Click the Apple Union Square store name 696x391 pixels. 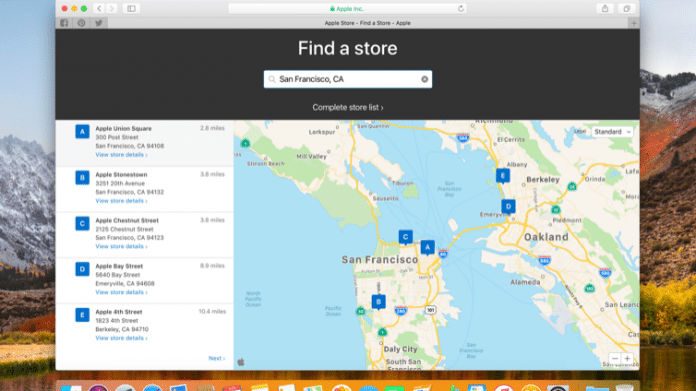point(123,129)
